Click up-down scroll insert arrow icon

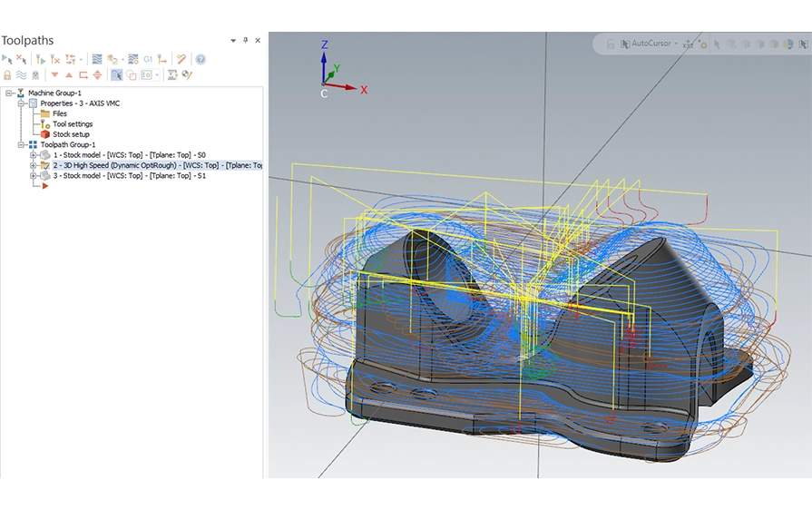[97, 75]
